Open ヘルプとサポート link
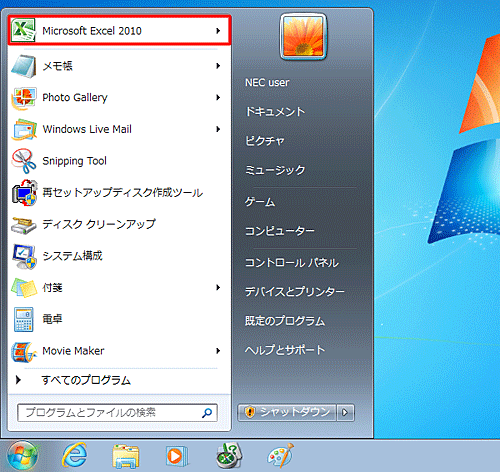This screenshot has height=472, width=500. [x=285, y=350]
